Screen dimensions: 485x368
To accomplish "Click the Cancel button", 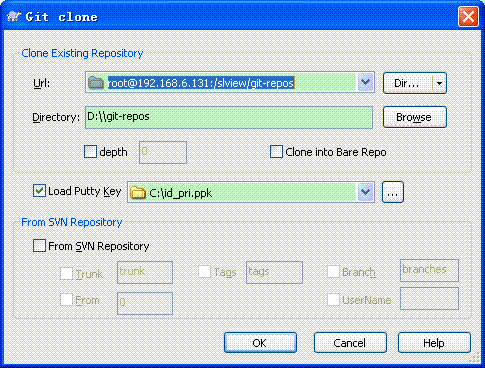I will pyautogui.click(x=350, y=343).
